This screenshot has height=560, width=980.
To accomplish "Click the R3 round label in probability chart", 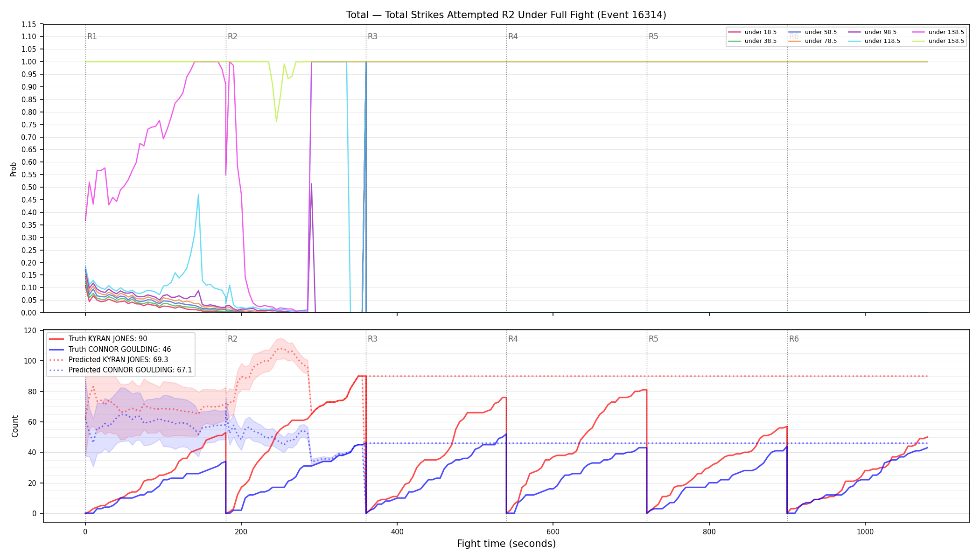I will point(372,36).
